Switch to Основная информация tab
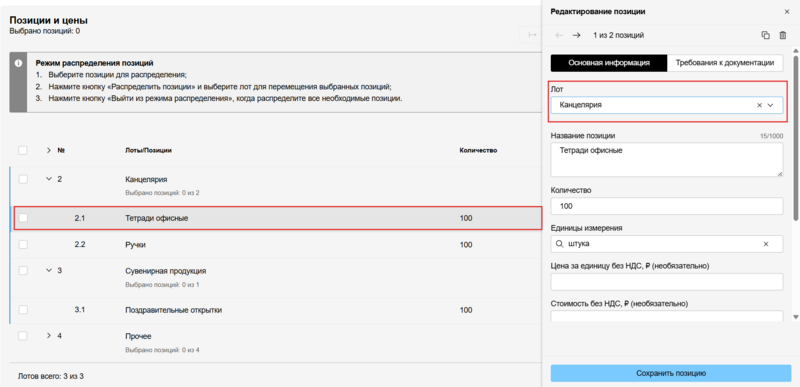This screenshot has height=387, width=800. click(609, 63)
